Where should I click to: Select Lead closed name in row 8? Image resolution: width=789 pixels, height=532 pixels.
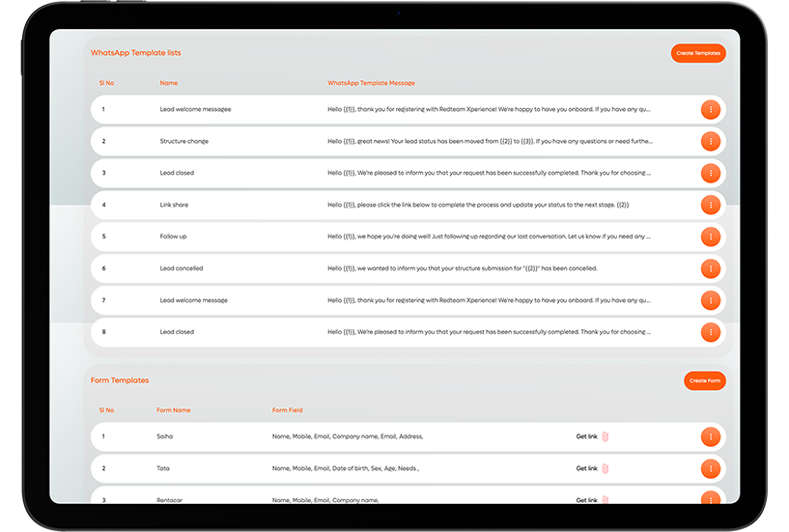click(x=177, y=332)
